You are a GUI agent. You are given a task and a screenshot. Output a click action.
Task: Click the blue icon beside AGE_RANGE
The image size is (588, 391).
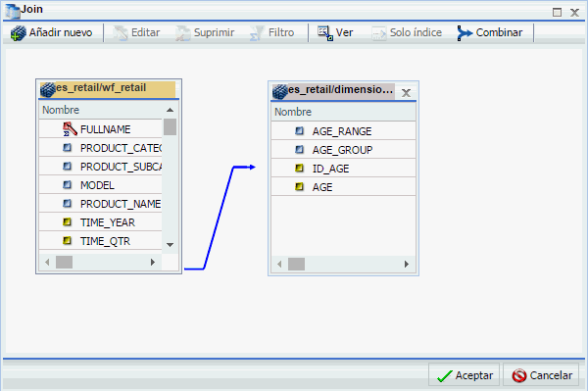pos(300,131)
